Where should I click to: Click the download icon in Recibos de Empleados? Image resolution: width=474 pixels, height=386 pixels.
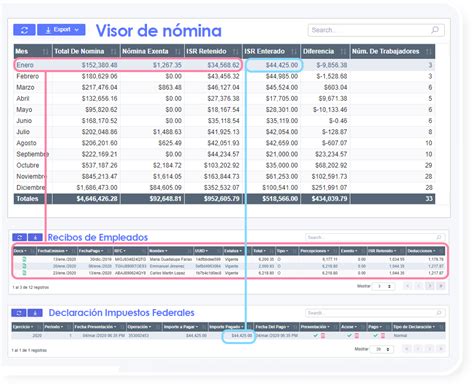pos(35,237)
